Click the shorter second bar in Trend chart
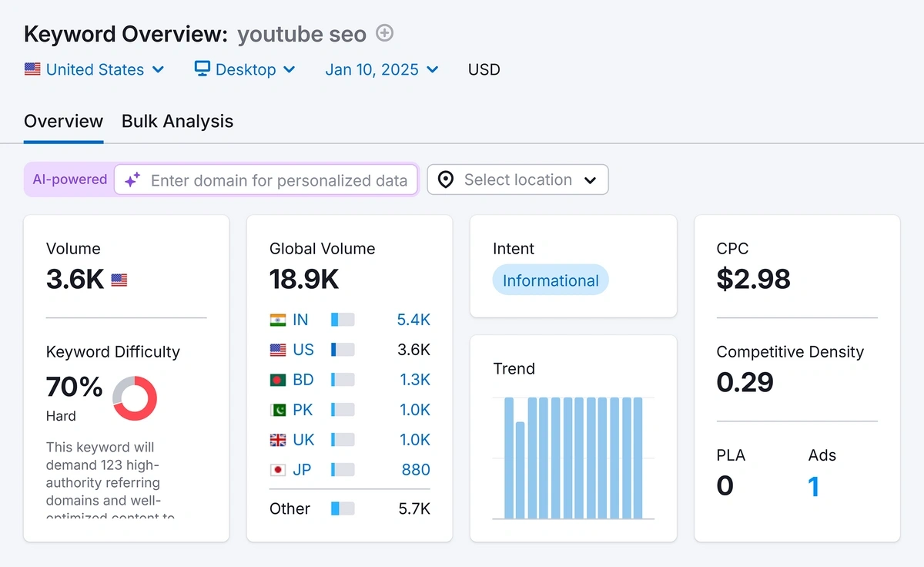This screenshot has height=567, width=924. [521, 470]
